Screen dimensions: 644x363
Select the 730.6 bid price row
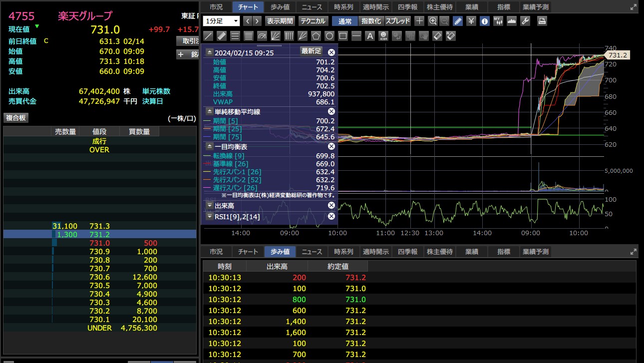(x=100, y=277)
